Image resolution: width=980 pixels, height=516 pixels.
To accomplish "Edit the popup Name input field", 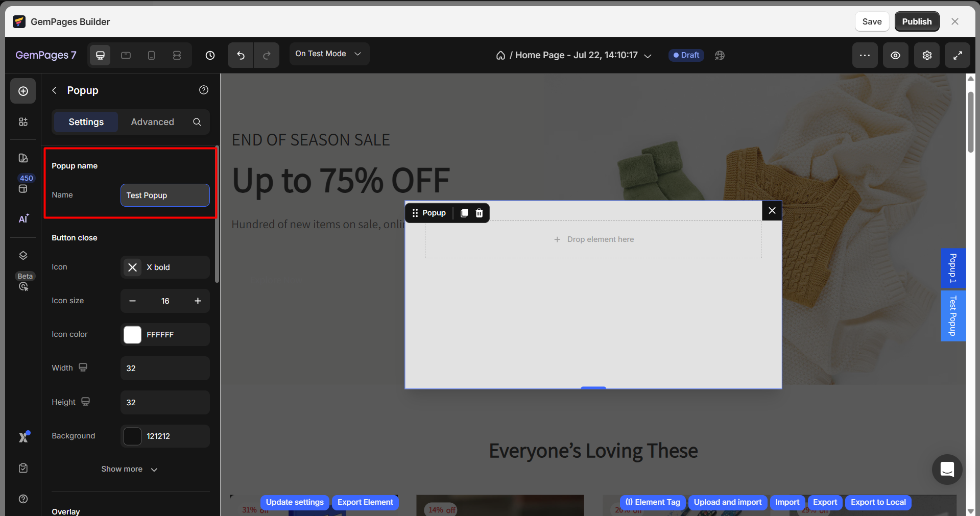I will (165, 195).
